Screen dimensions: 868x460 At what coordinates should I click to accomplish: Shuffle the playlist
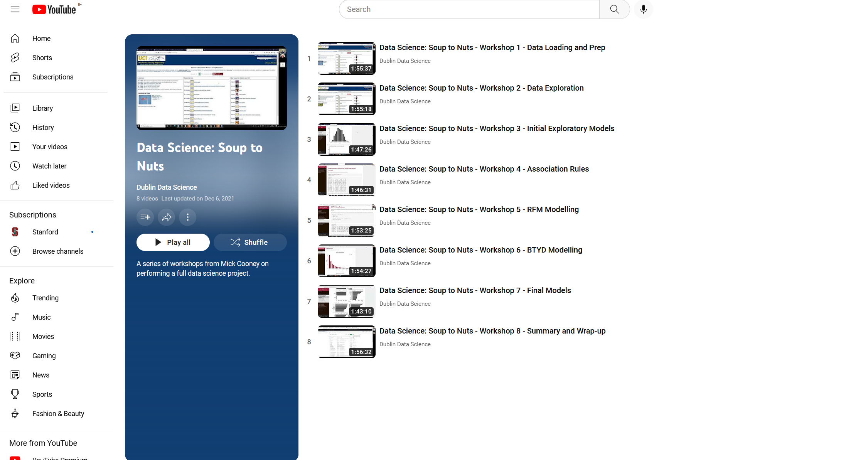250,242
